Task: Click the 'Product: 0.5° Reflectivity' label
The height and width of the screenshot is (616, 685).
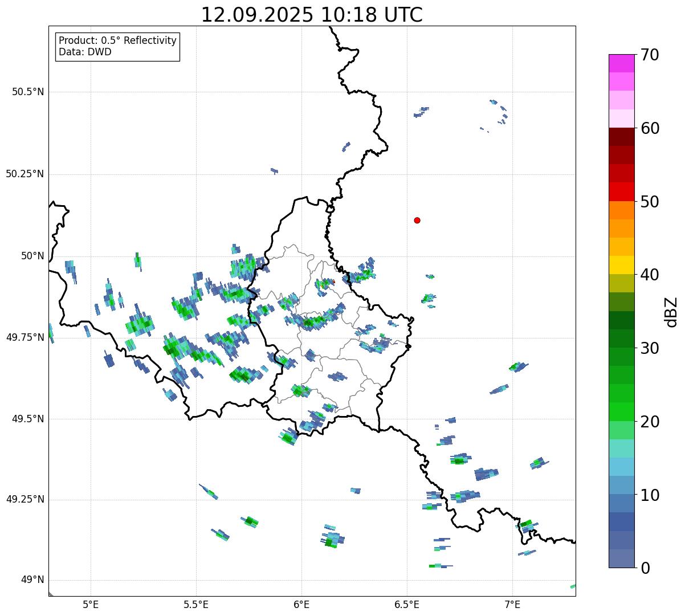Action: [x=117, y=41]
